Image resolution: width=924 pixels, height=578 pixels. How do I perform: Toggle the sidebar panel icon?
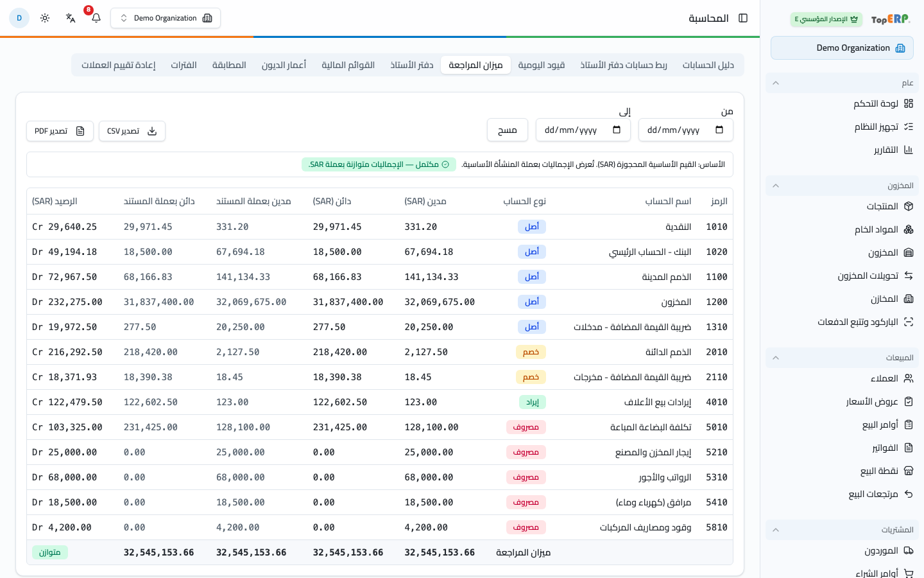(x=743, y=18)
